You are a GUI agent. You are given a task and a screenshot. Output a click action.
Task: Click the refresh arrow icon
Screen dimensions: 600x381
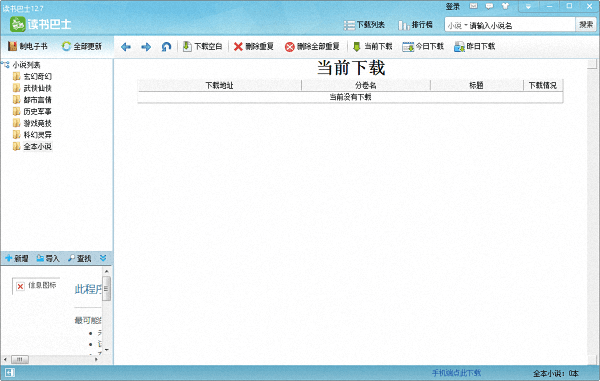click(x=166, y=47)
